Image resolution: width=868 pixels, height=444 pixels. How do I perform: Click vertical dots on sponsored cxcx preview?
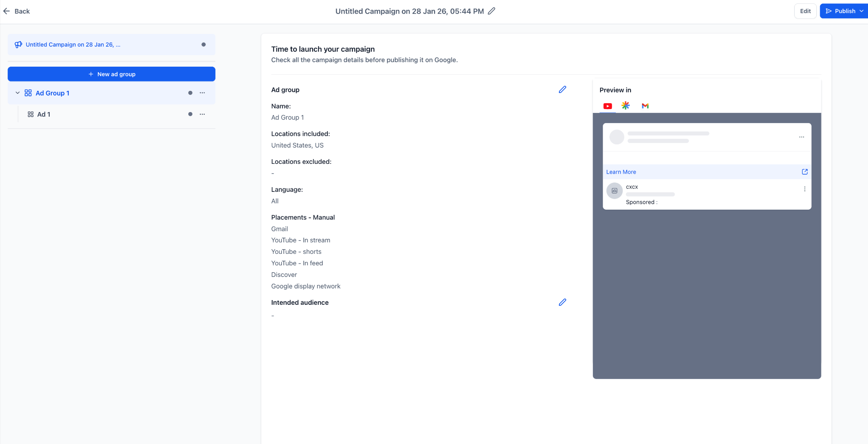click(x=804, y=189)
